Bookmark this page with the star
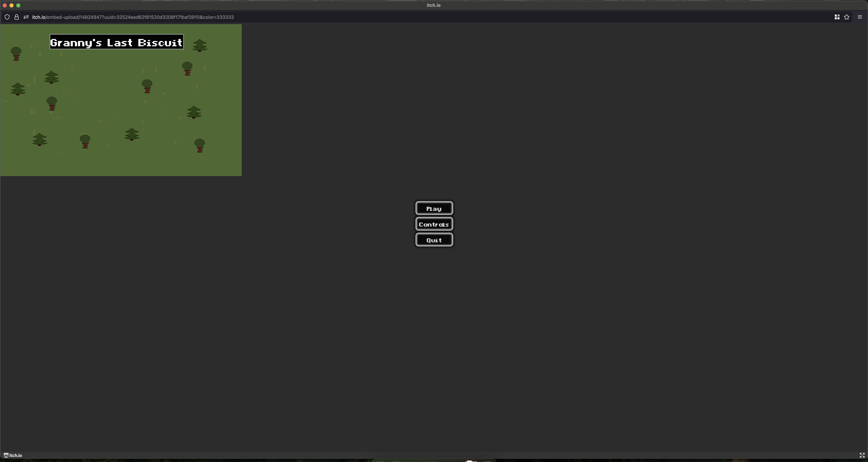 [x=846, y=17]
